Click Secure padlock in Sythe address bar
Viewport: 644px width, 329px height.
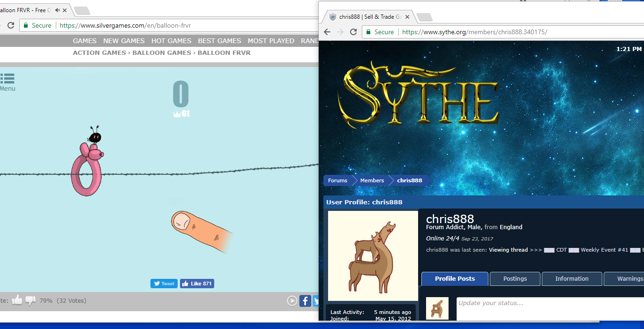tap(369, 32)
